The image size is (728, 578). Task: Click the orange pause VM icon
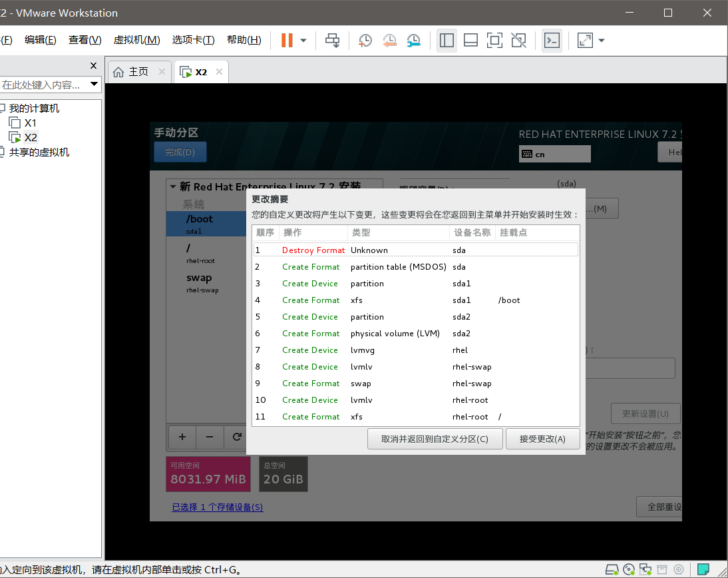287,41
